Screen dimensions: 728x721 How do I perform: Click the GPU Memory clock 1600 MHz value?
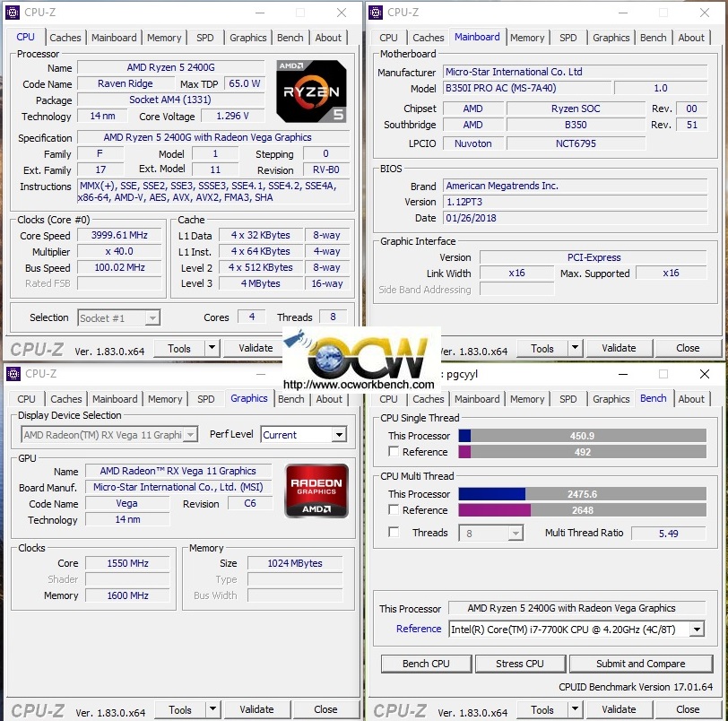click(127, 595)
